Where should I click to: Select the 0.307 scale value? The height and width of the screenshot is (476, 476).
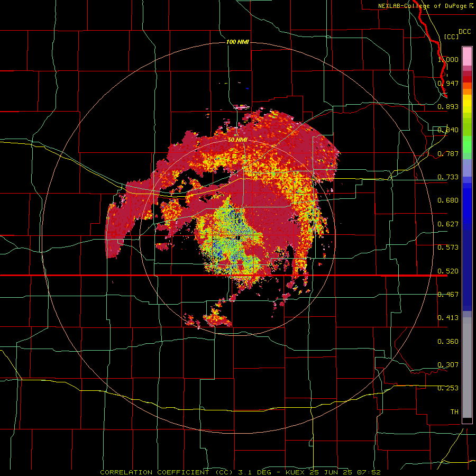[x=448, y=365]
